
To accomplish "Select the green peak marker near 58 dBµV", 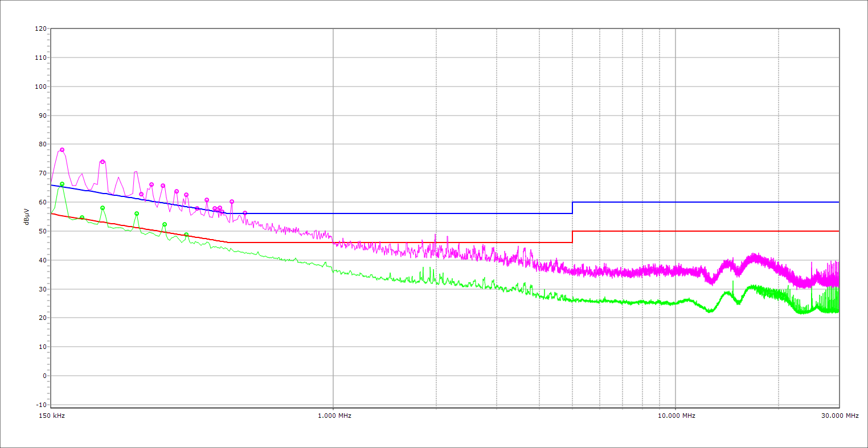I will click(x=103, y=208).
